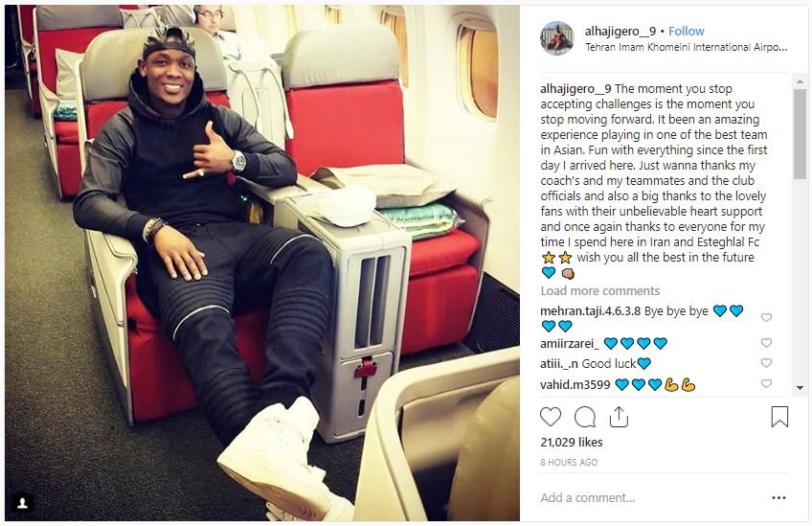Focus the Add a comment input field
Image resolution: width=812 pixels, height=526 pixels.
(652, 498)
